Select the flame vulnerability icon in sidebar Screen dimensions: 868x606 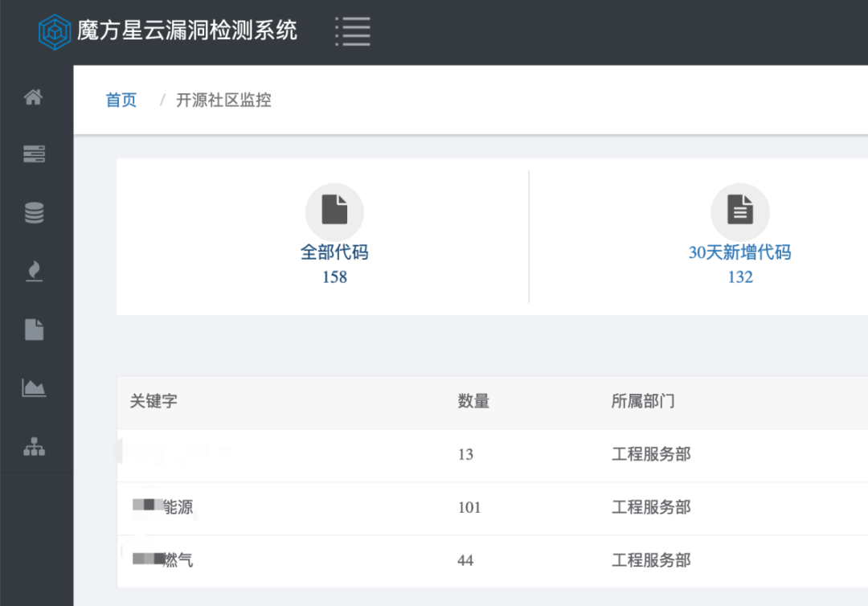click(34, 272)
